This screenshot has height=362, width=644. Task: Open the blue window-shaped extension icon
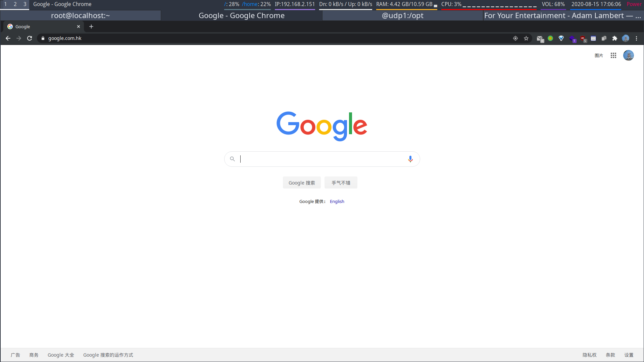click(593, 38)
